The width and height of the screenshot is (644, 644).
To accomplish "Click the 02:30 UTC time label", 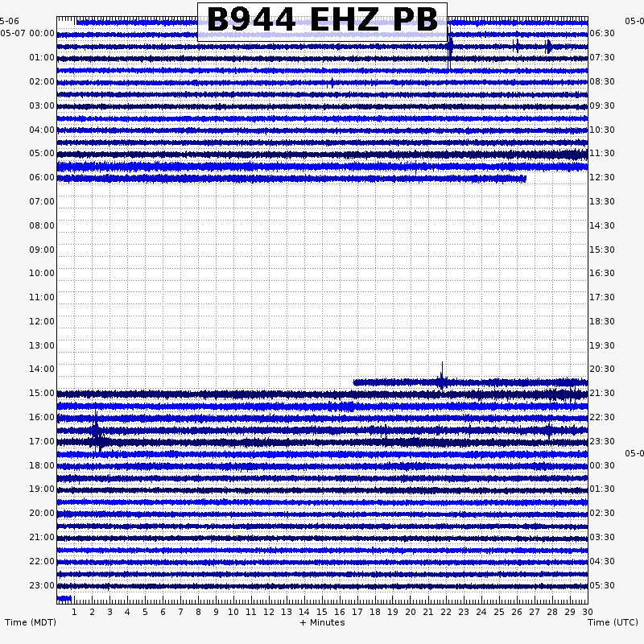I will tap(602, 513).
